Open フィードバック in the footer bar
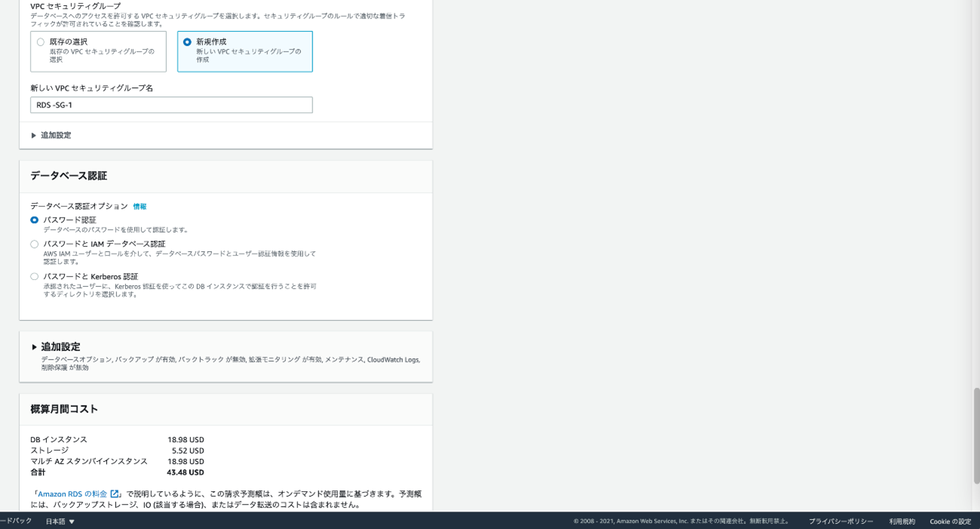Viewport: 980px width, 529px height. coord(15,521)
